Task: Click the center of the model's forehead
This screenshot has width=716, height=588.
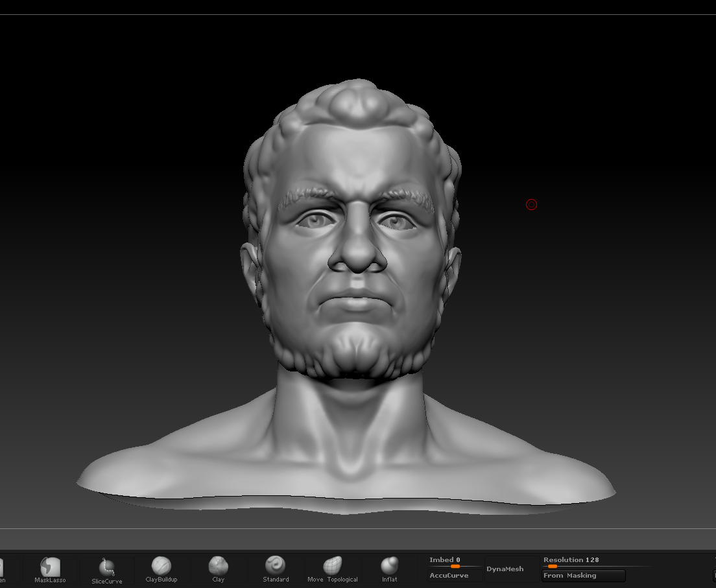Action: pyautogui.click(x=353, y=159)
